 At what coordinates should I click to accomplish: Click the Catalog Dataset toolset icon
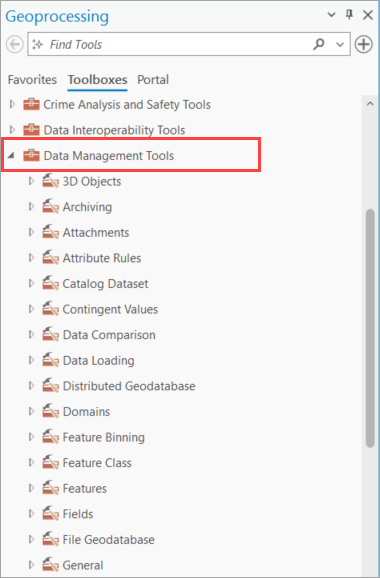point(50,283)
